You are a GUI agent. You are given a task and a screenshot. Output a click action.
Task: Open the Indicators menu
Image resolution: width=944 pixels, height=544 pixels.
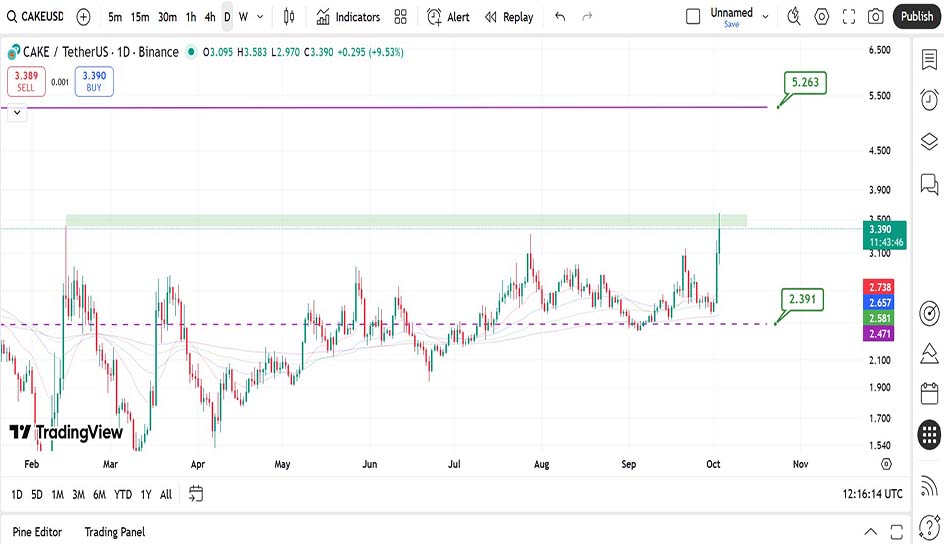point(348,17)
